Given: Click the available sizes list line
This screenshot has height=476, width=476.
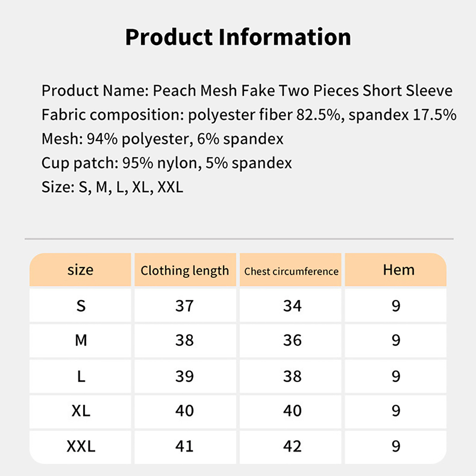Looking at the screenshot, I should click(x=112, y=187).
